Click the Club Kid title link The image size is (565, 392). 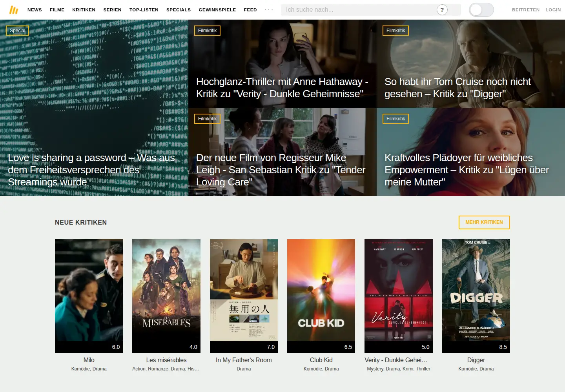pyautogui.click(x=321, y=360)
